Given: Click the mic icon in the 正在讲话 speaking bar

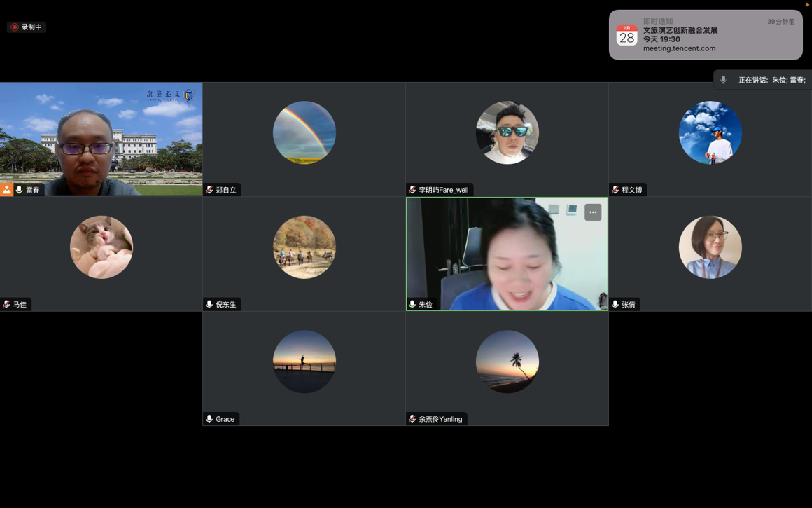Looking at the screenshot, I should (723, 80).
